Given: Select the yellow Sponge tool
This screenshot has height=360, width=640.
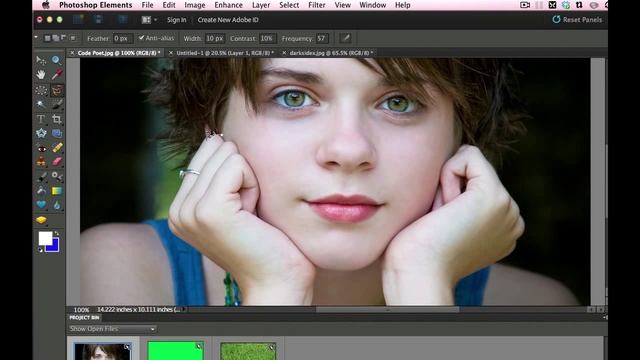Looking at the screenshot, I should pyautogui.click(x=41, y=220).
